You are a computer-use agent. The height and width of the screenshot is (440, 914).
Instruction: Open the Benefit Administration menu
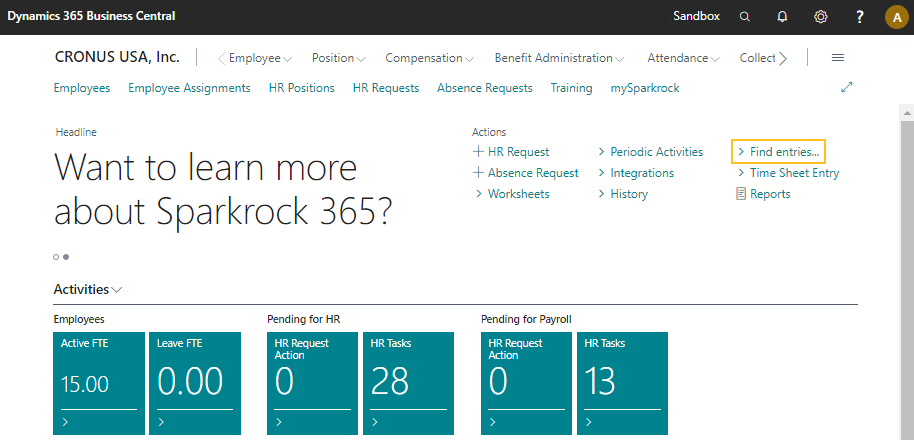click(559, 58)
